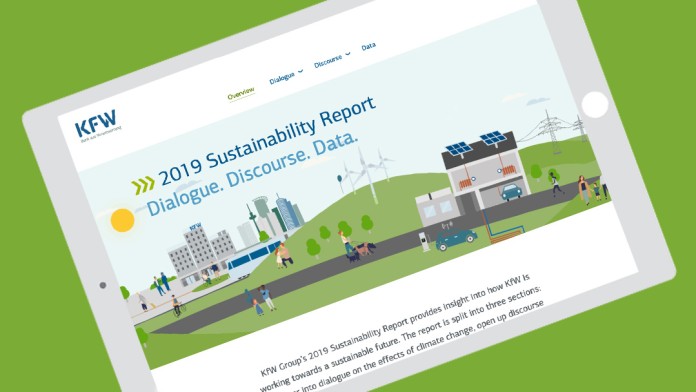Image resolution: width=696 pixels, height=392 pixels.
Task: Expand the Discourse dropdown chevron
Action: [x=348, y=54]
